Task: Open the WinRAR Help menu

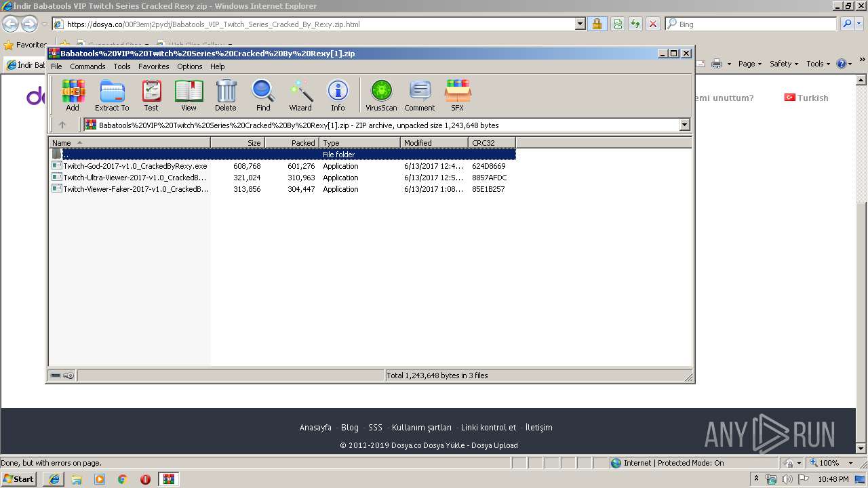Action: tap(217, 66)
